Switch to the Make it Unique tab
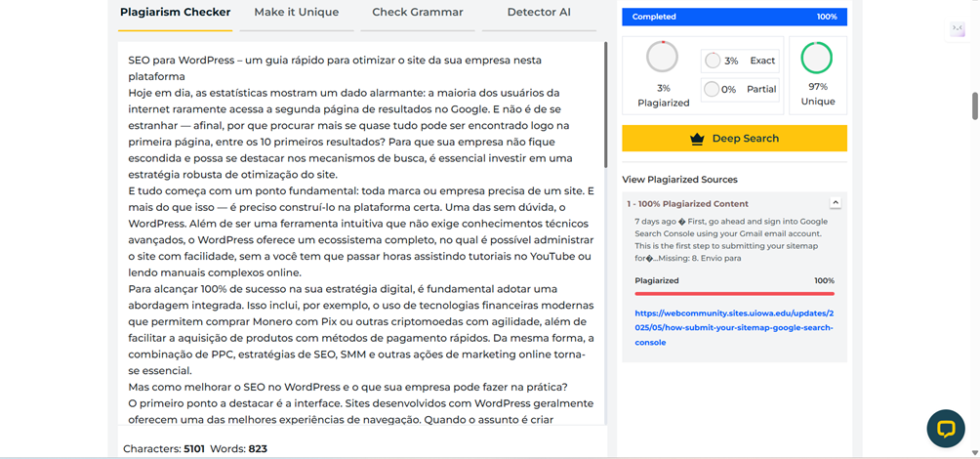 point(297,13)
